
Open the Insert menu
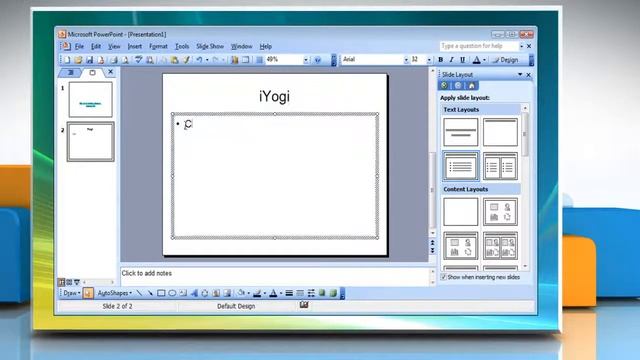tap(135, 47)
